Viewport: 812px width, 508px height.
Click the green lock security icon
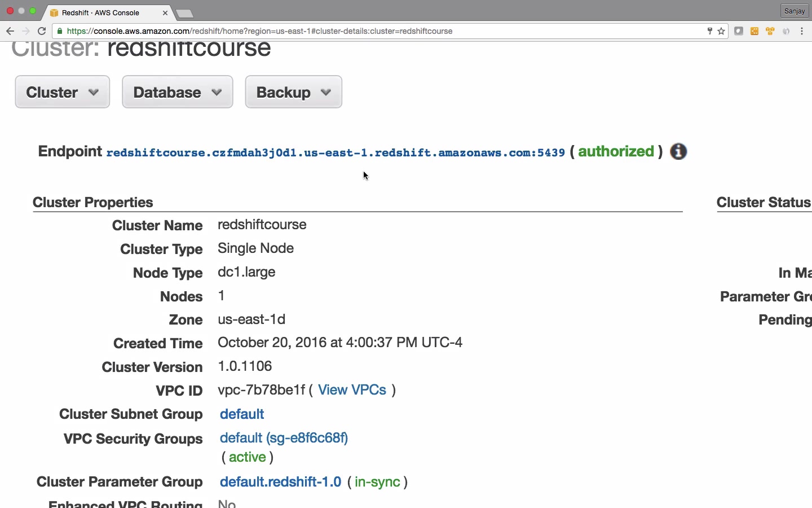[x=60, y=31]
